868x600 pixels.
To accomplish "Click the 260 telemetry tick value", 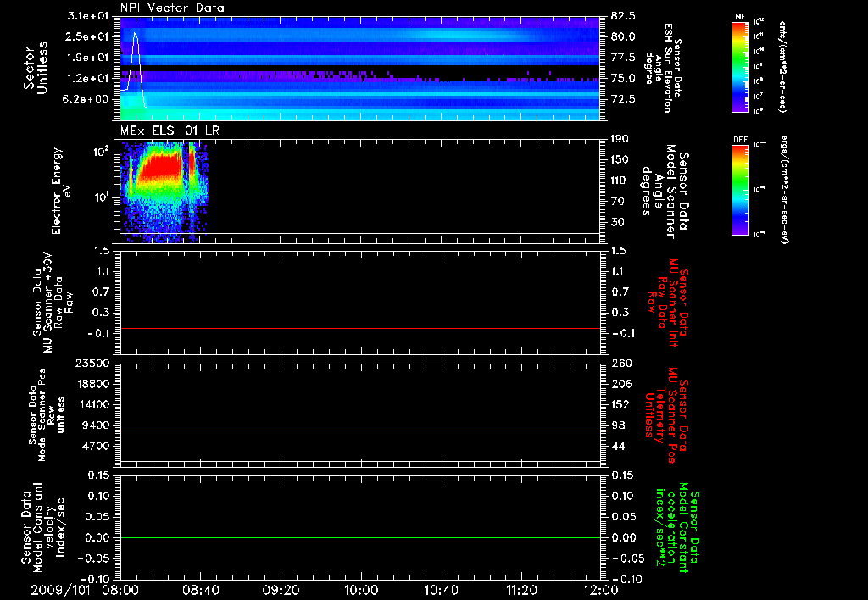I will point(620,363).
